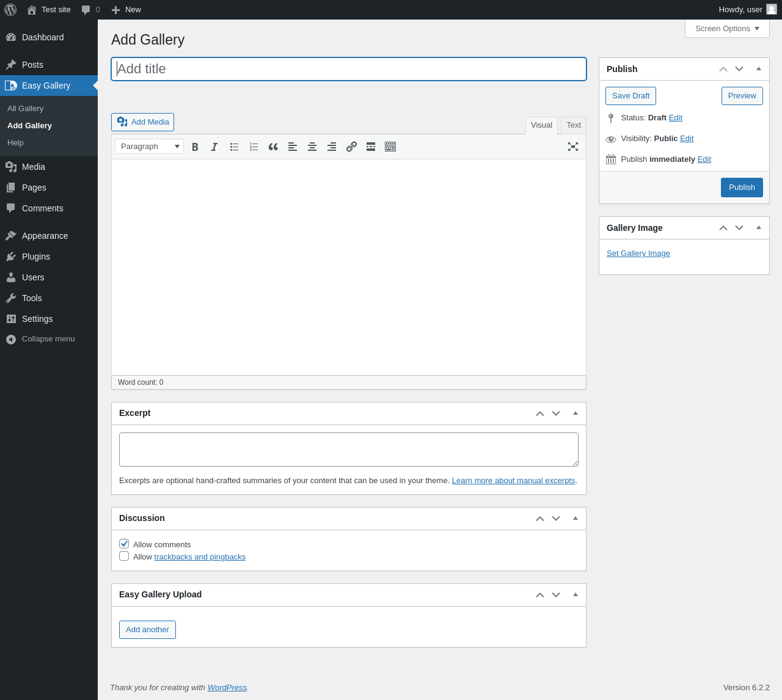Open the Paragraph format dropdown
782x700 pixels.
pos(149,147)
